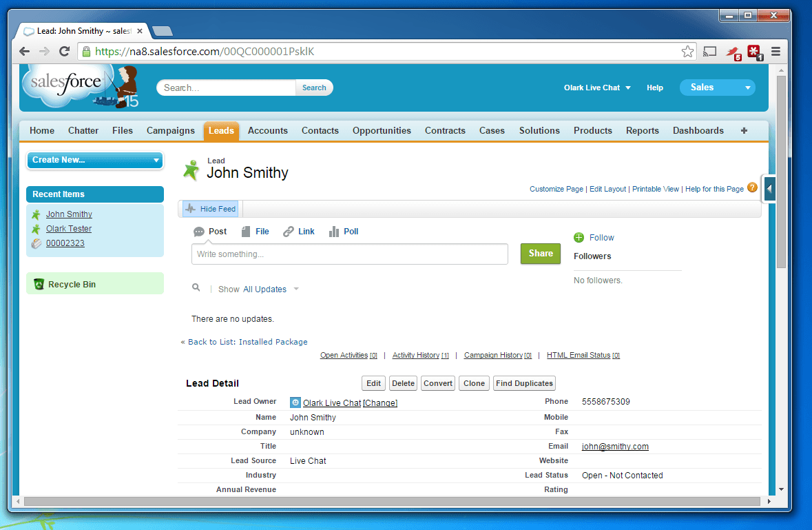Click the orange Help for this Page icon

[752, 187]
